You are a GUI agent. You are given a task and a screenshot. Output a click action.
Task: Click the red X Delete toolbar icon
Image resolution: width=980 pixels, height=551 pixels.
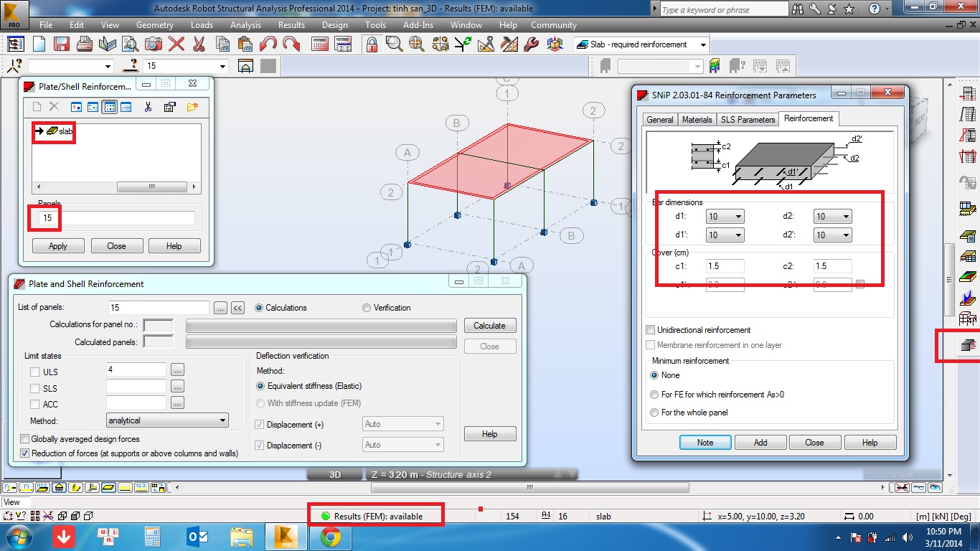coord(176,44)
